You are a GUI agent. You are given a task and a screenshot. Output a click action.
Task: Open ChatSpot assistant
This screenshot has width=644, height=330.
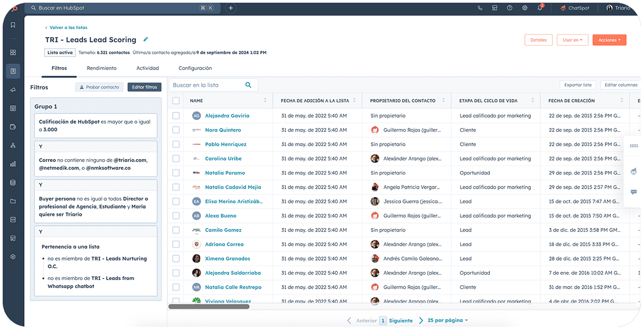[x=575, y=8]
